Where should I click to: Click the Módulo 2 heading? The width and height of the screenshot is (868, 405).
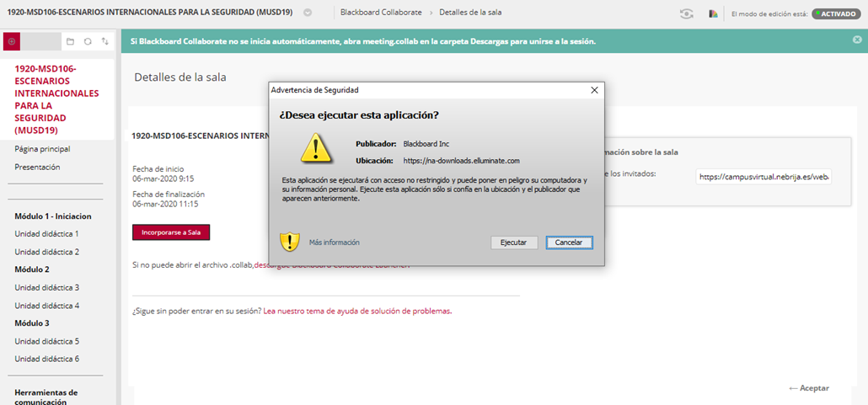pos(32,269)
